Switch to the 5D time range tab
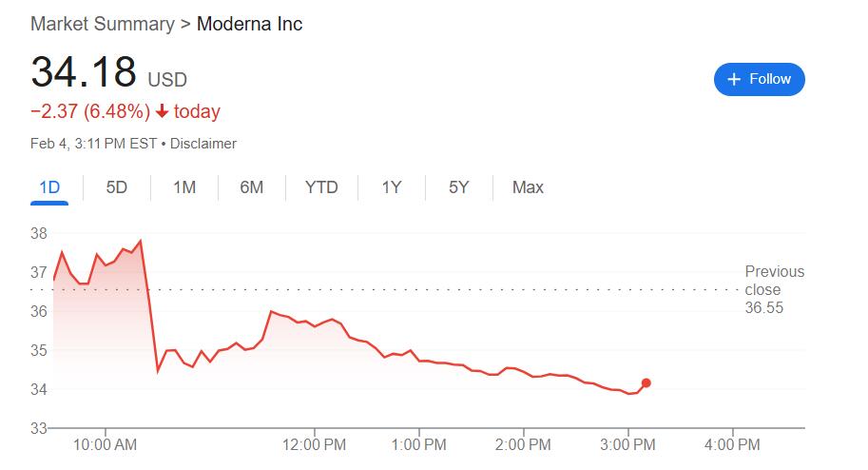 click(x=116, y=187)
